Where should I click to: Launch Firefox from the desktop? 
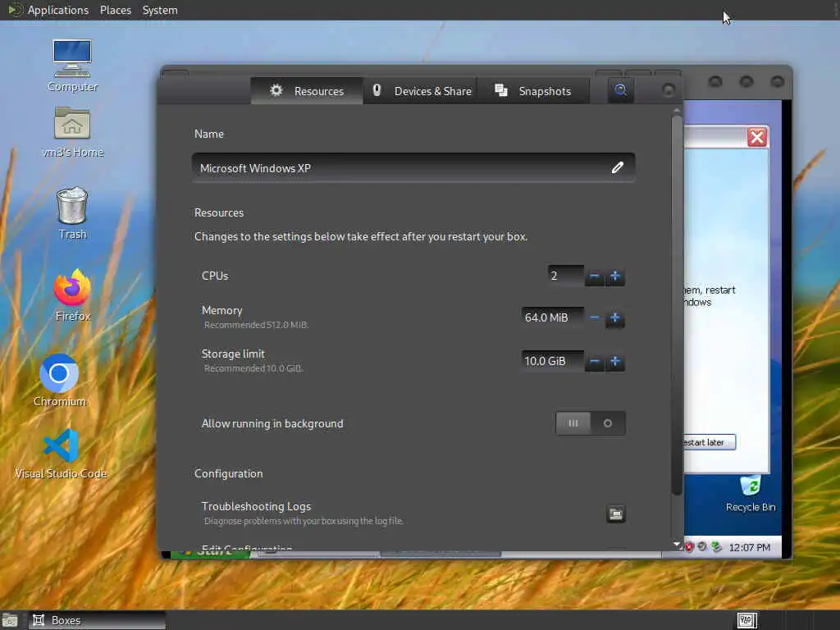(72, 295)
